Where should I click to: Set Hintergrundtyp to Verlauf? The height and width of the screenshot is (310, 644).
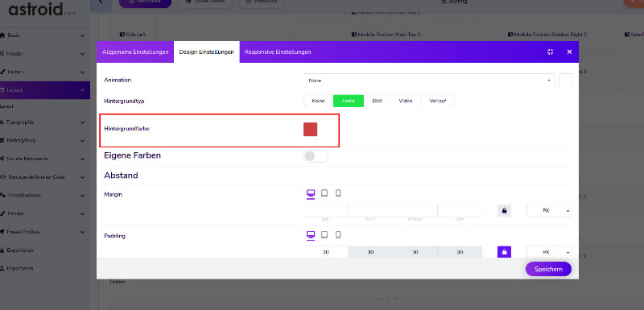438,101
